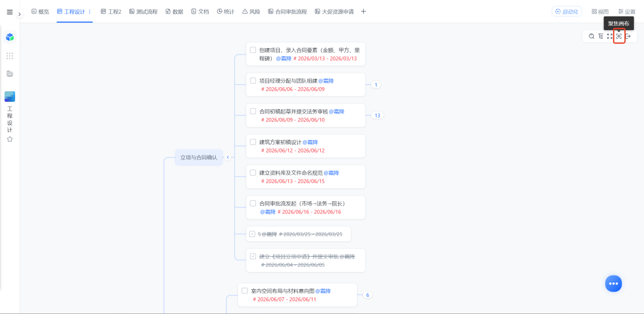Check the 合同审批流发起 task checkbox
Image resolution: width=644 pixels, height=314 pixels.
253,203
